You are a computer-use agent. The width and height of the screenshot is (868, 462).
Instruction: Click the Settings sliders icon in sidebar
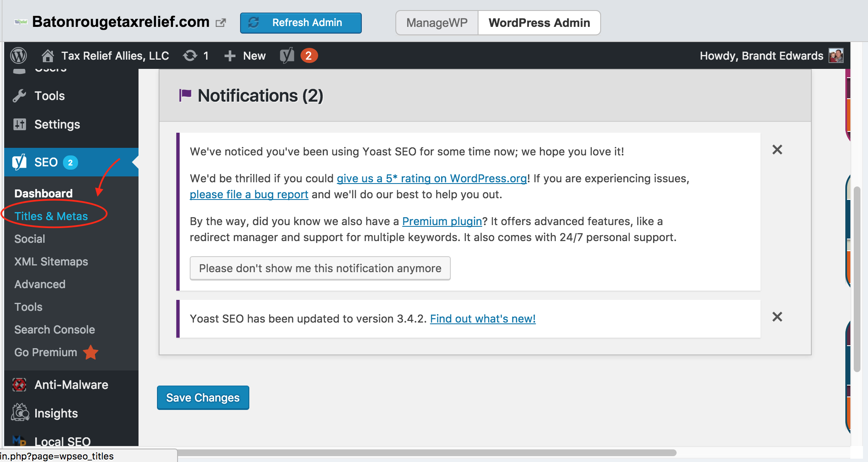point(20,124)
